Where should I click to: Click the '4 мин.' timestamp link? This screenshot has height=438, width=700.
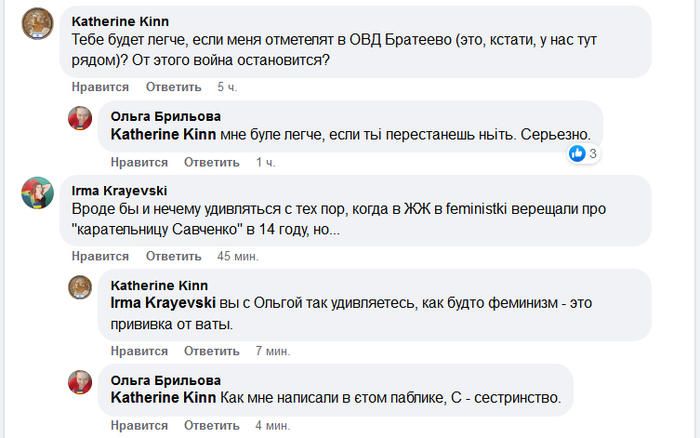pyautogui.click(x=272, y=424)
